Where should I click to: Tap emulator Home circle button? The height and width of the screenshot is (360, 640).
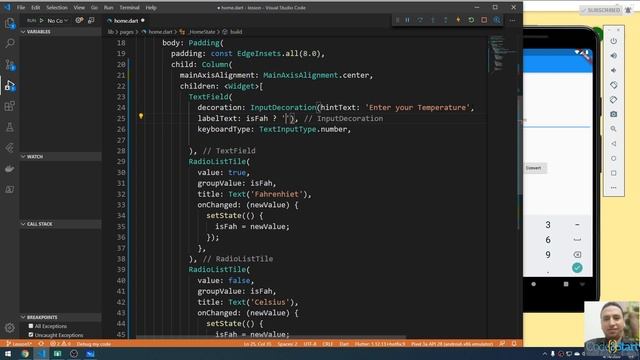[613, 158]
